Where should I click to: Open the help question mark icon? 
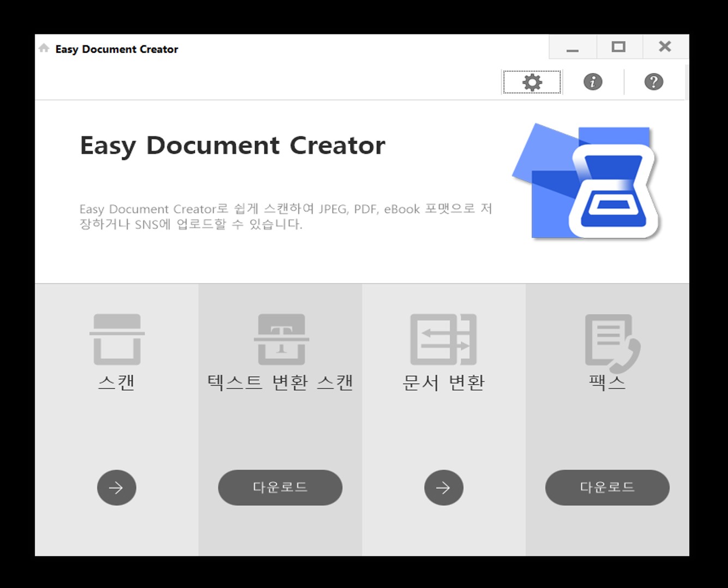[x=653, y=82]
